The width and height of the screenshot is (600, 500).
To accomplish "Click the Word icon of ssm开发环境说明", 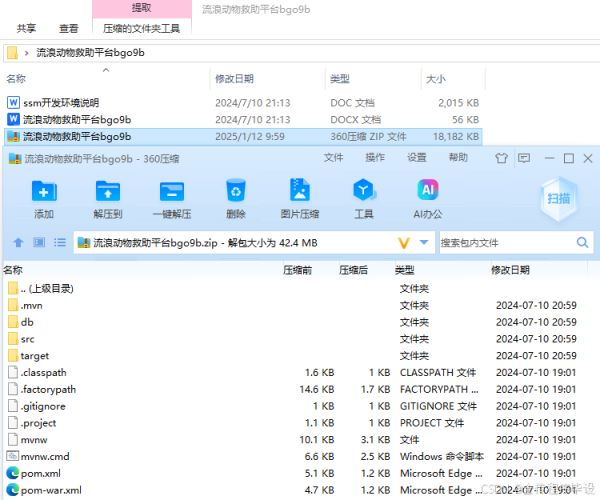I will tap(13, 103).
